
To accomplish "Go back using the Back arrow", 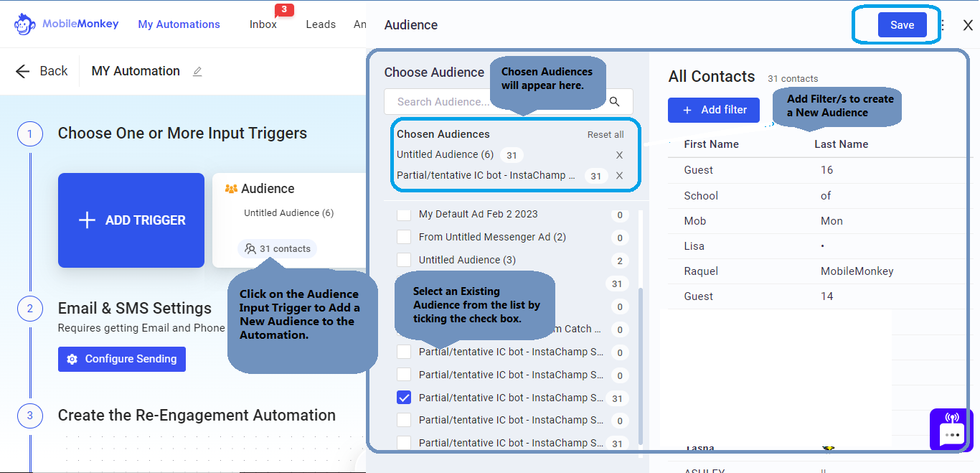I will click(42, 71).
